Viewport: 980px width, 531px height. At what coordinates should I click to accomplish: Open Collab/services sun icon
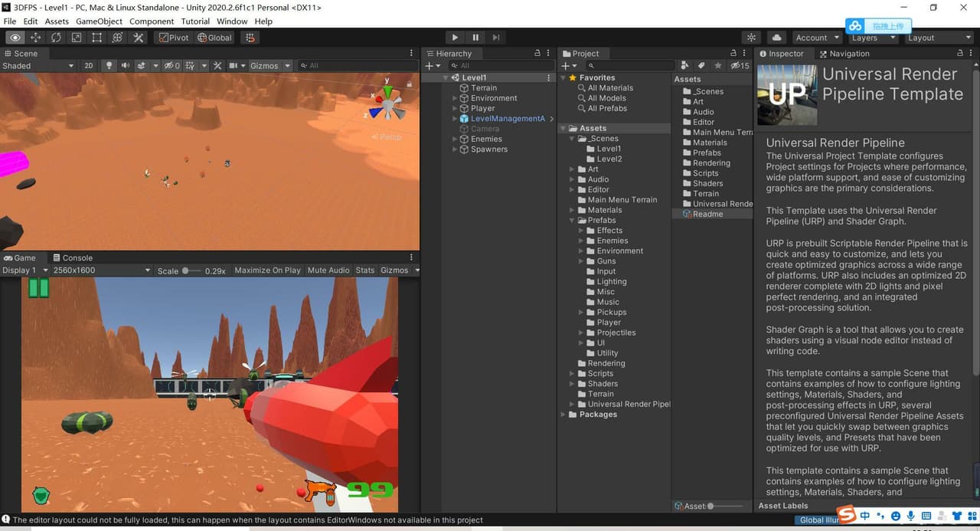(752, 38)
